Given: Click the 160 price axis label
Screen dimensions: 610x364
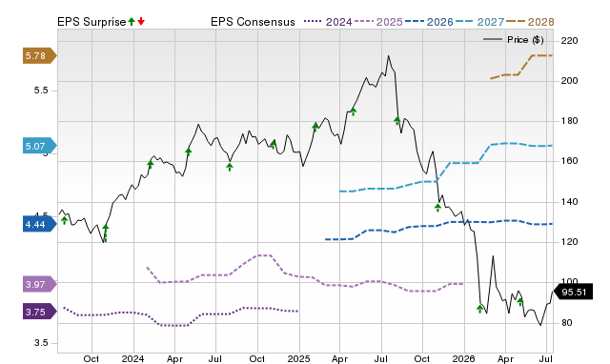Looking at the screenshot, I should pyautogui.click(x=570, y=161).
